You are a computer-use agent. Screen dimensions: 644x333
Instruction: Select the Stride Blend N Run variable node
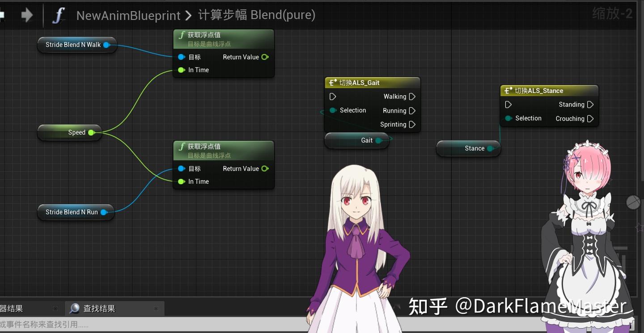coord(76,212)
